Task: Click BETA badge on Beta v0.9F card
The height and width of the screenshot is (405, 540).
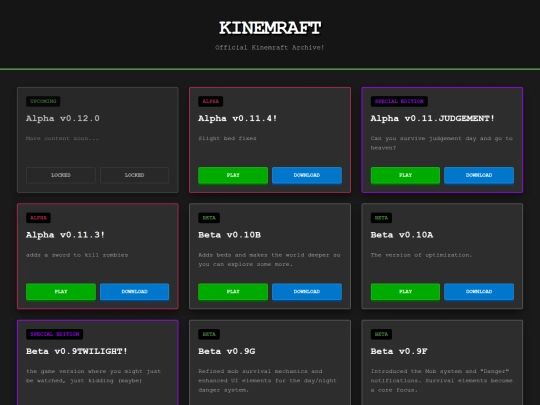Action: coord(381,334)
